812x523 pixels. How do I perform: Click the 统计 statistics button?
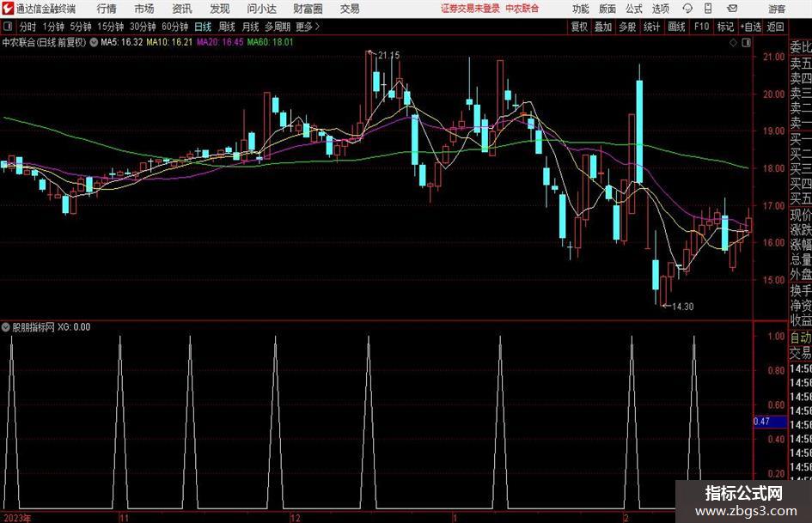pos(651,27)
